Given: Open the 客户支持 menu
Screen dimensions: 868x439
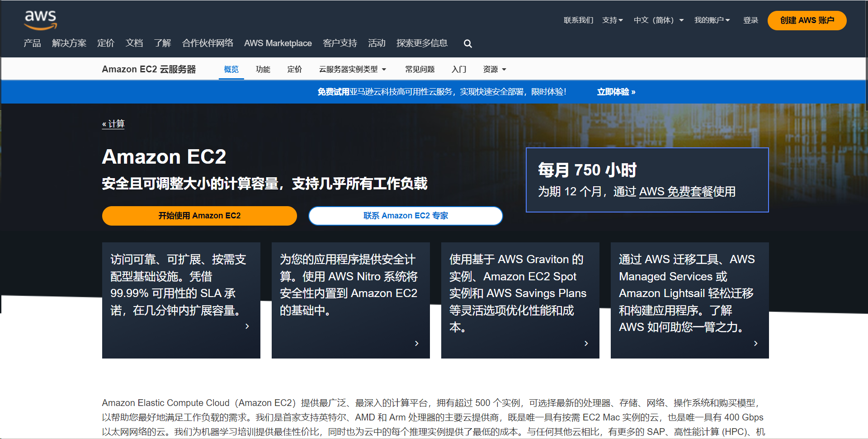Looking at the screenshot, I should click(340, 43).
